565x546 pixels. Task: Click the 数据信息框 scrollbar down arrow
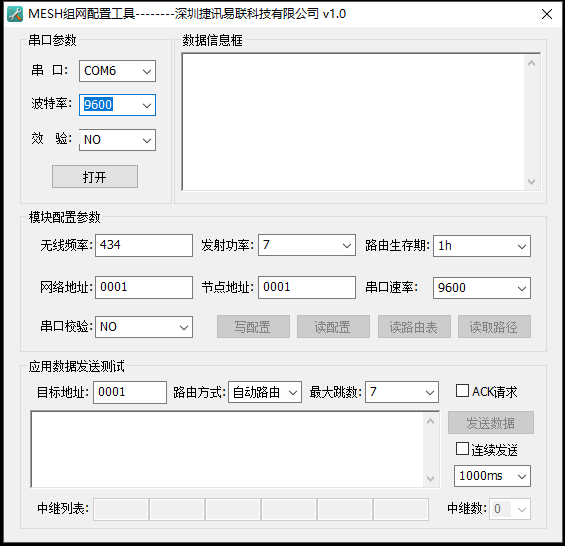pos(531,181)
